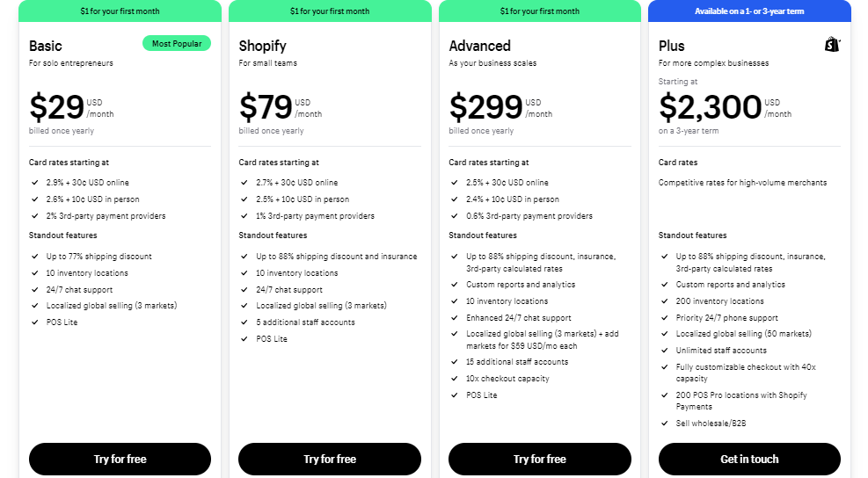Click checkmark next to Priority 24/7 phone support

click(664, 317)
